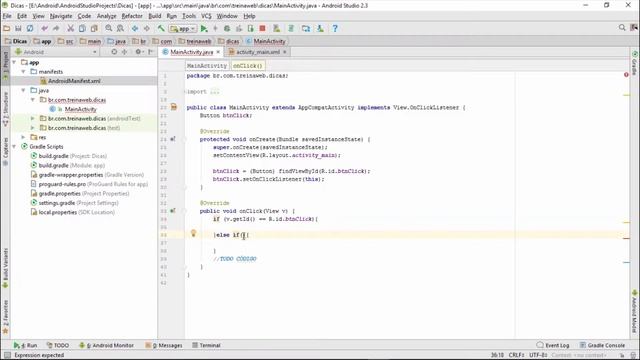The width and height of the screenshot is (640, 360).
Task: Click the Redo arrow icon
Action: click(56, 29)
